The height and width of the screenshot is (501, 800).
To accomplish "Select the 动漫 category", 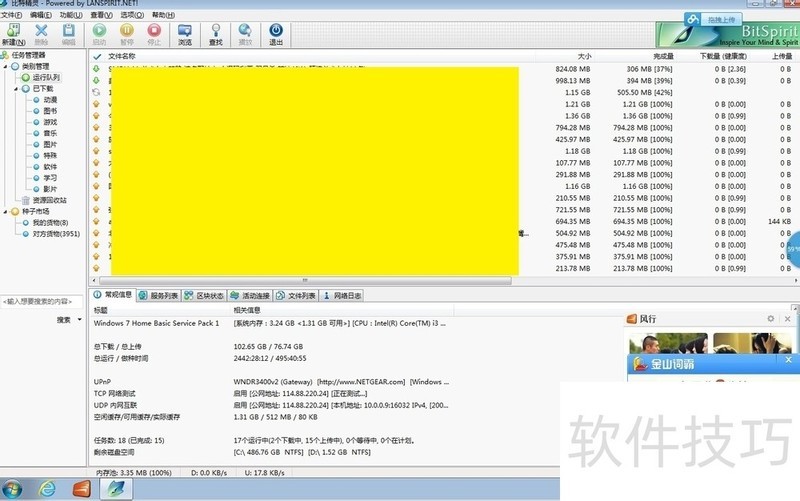I will (51, 100).
